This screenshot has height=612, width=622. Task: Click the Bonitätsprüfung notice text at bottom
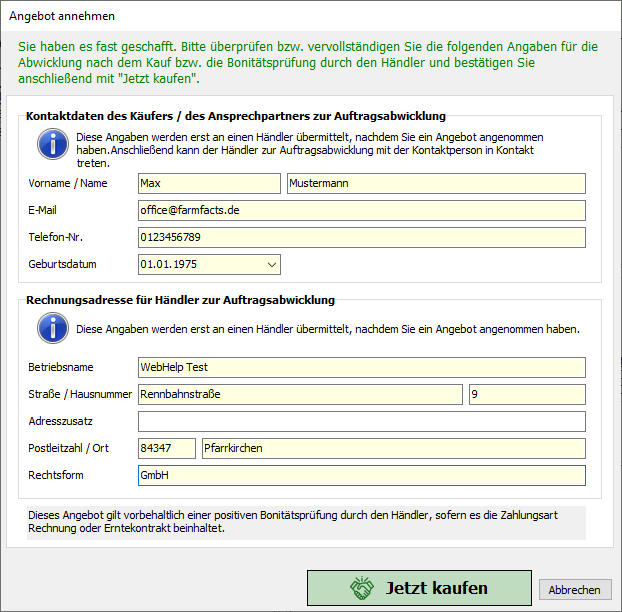click(293, 522)
